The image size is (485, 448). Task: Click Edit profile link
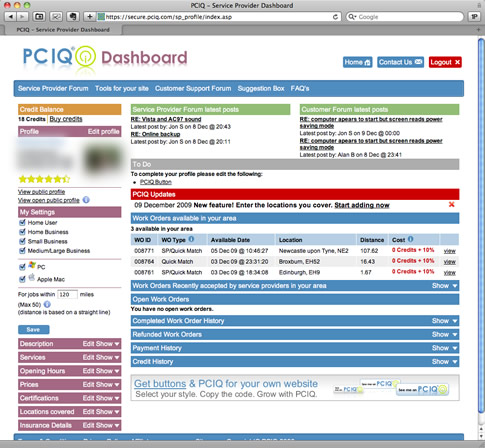coord(103,131)
